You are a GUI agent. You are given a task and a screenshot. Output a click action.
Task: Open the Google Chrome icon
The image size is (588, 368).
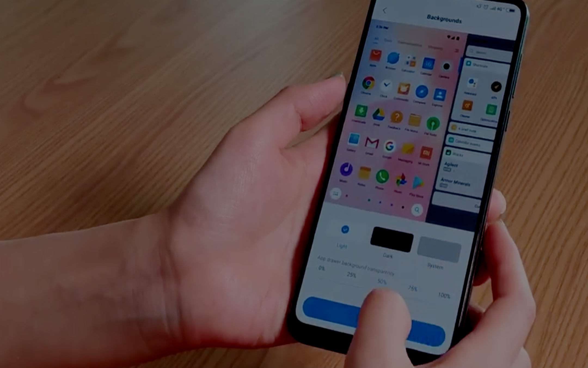click(x=368, y=85)
